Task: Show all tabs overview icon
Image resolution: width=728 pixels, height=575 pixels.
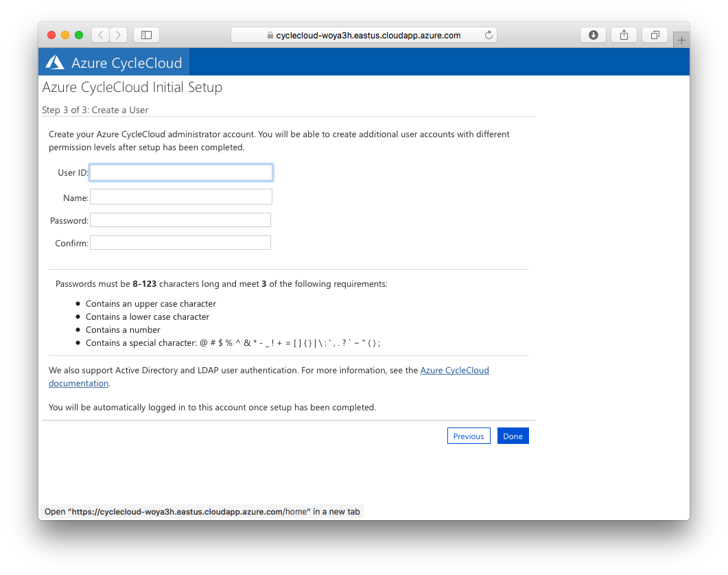Action: coord(655,35)
